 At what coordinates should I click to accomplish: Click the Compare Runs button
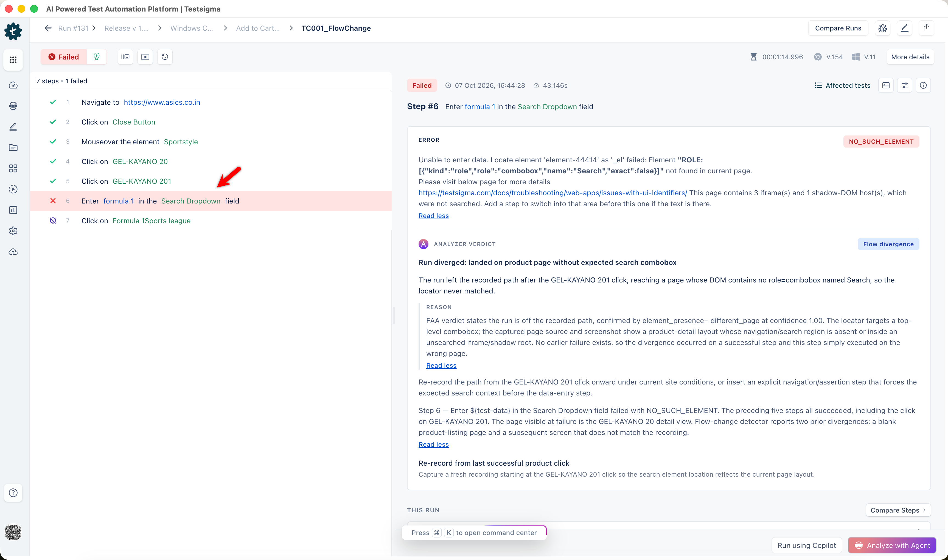838,28
